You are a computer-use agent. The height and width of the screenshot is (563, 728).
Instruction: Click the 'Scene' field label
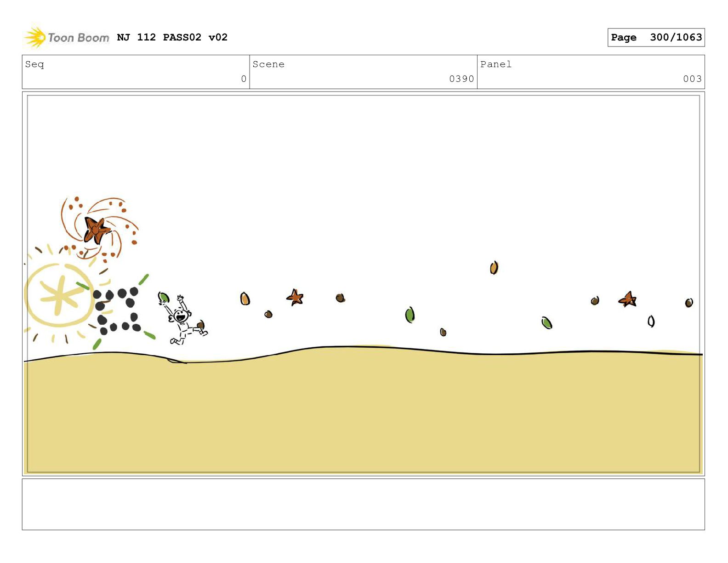click(x=268, y=64)
